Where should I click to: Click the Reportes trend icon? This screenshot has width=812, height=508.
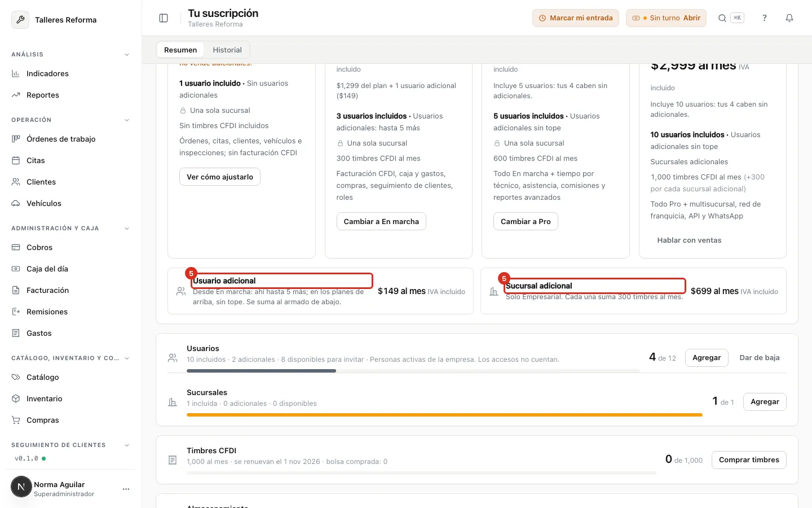16,95
